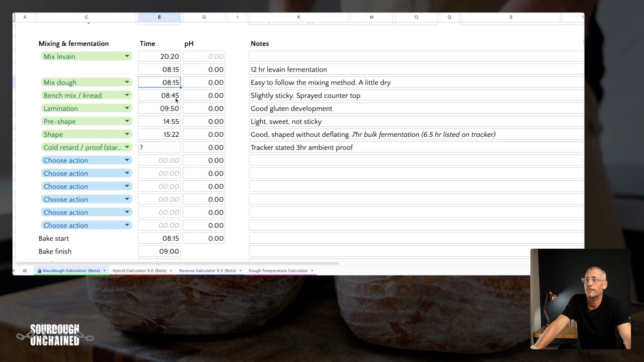644x362 pixels.
Task: Click the lock icon on Sourdough Calculator tab
Action: 40,271
